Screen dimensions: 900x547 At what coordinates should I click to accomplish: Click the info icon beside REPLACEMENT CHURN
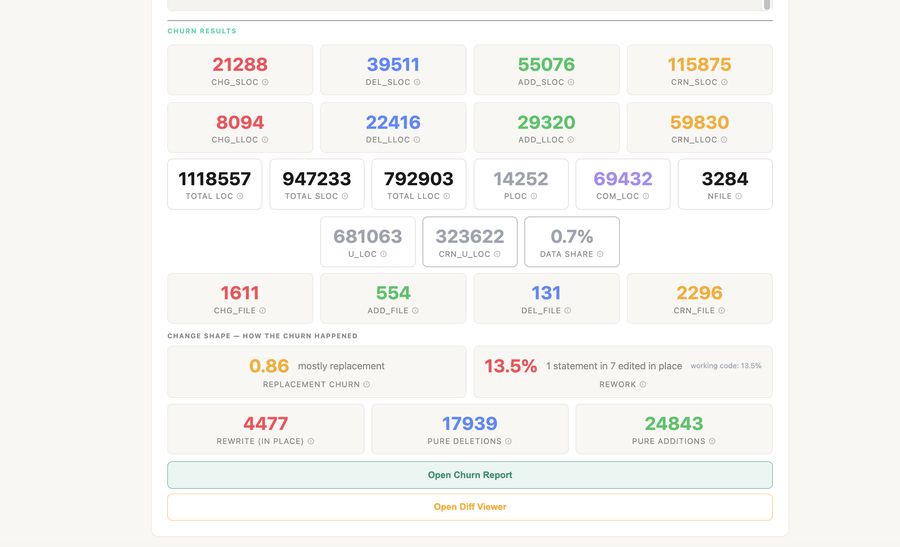367,384
